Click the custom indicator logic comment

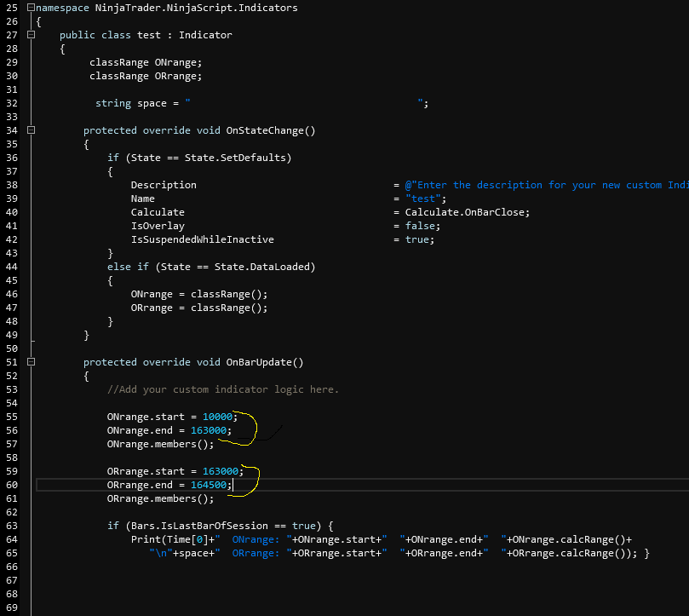(x=223, y=389)
